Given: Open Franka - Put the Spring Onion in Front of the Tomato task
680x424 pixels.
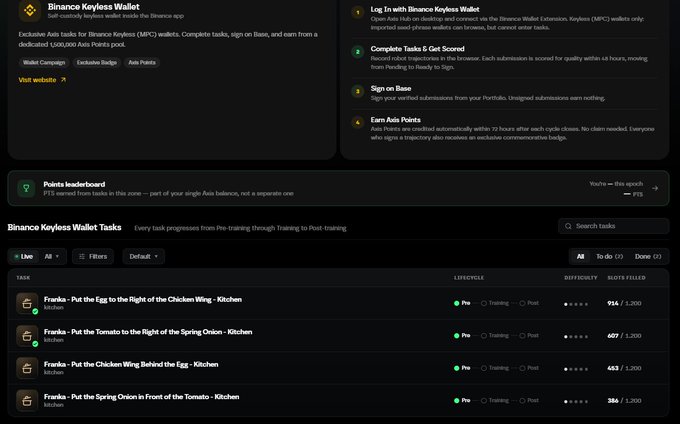Looking at the screenshot, I should 141,397.
